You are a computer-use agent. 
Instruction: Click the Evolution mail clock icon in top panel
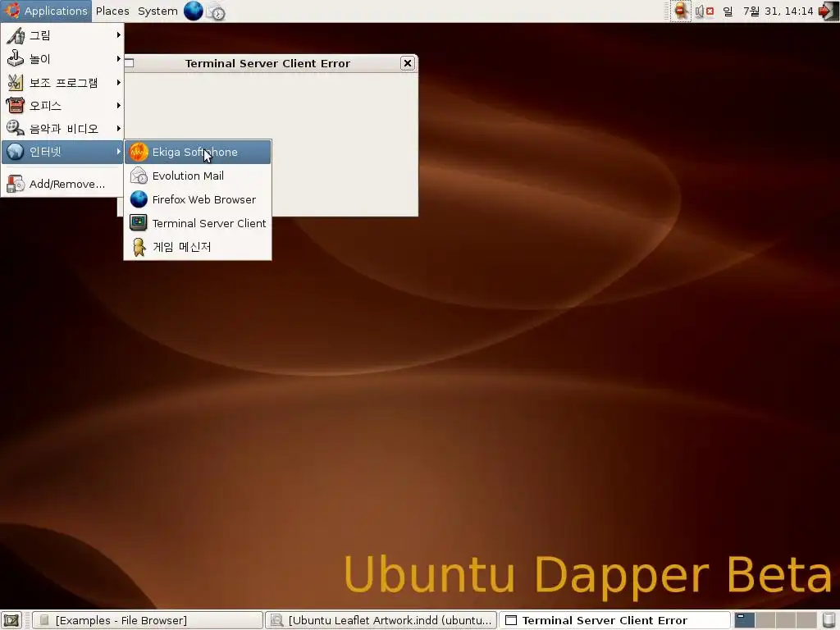[217, 11]
